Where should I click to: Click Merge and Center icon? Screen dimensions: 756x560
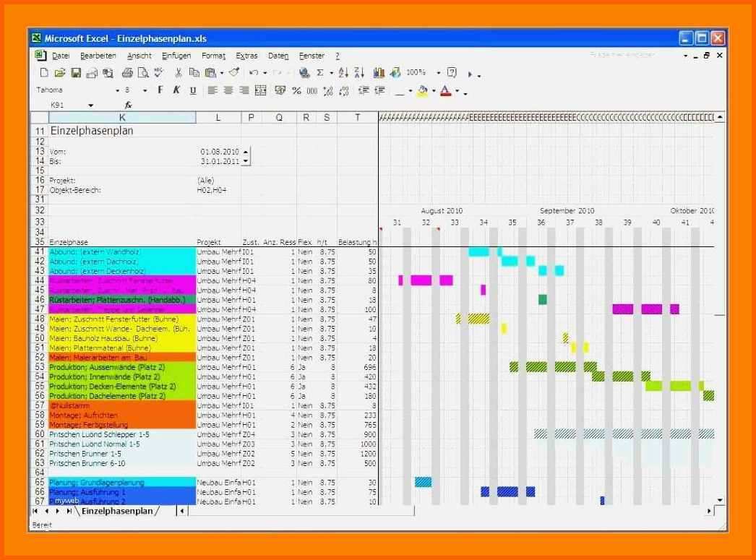tap(261, 90)
